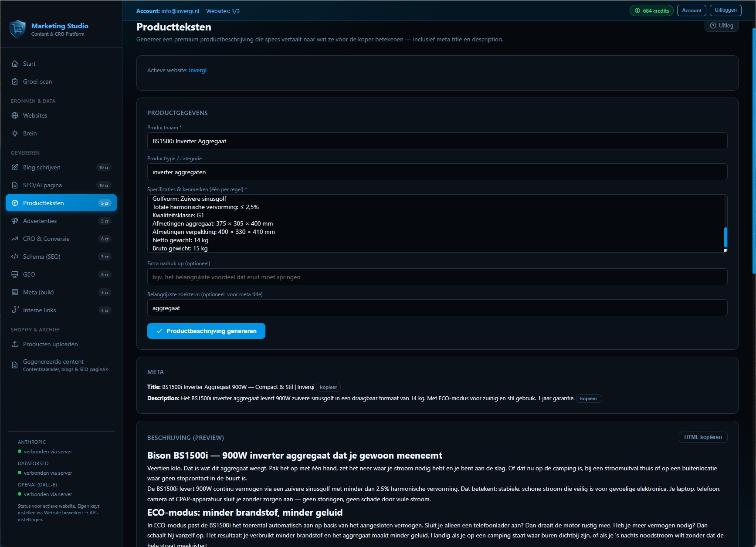756x547 pixels.
Task: Click the Specificaties & kenmerken textarea
Action: point(437,223)
